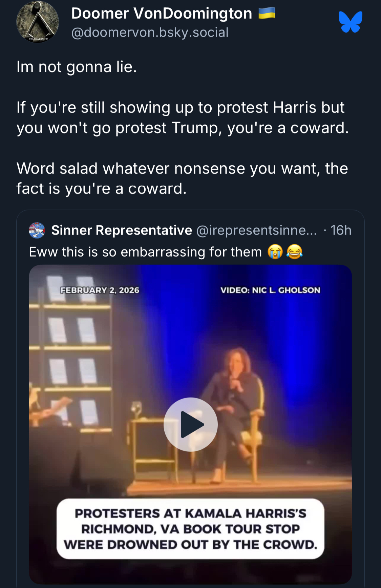
Task: Click the tears of joy emoji
Action: (x=294, y=252)
